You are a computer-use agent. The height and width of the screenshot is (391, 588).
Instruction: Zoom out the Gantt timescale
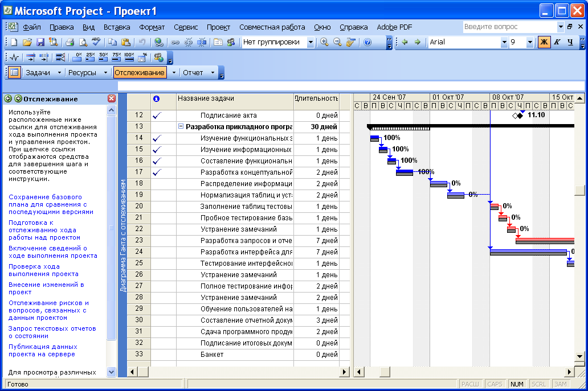click(x=337, y=42)
